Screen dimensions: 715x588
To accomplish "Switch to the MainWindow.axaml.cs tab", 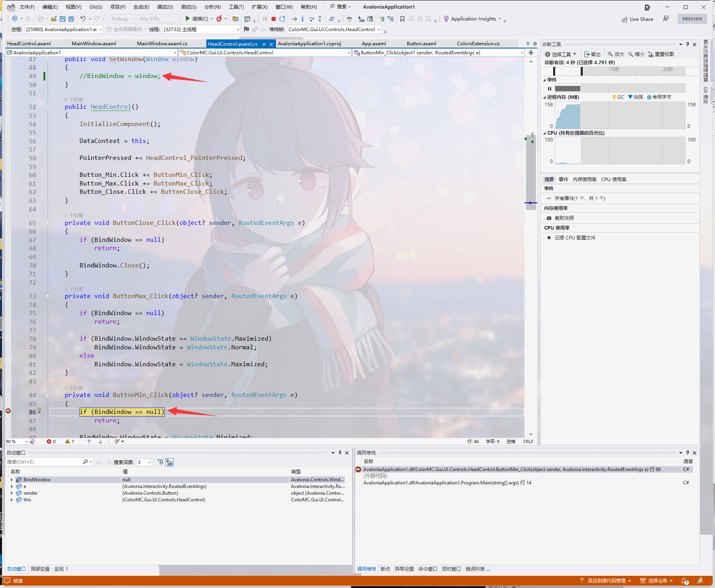I will coord(162,43).
